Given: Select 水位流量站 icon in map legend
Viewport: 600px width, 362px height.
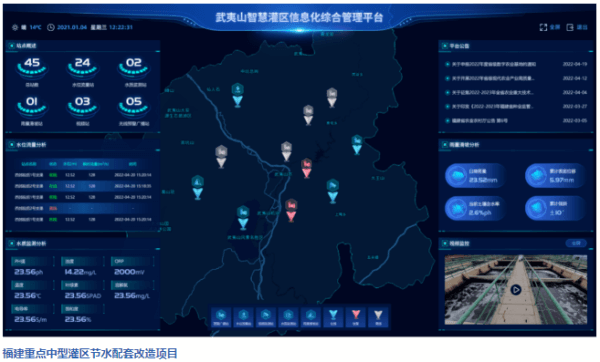Looking at the screenshot, I should [x=243, y=315].
